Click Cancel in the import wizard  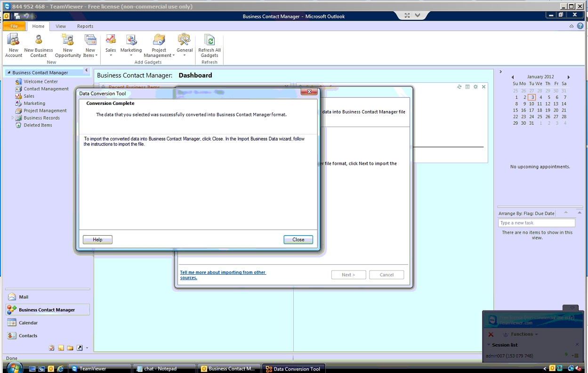coord(387,275)
